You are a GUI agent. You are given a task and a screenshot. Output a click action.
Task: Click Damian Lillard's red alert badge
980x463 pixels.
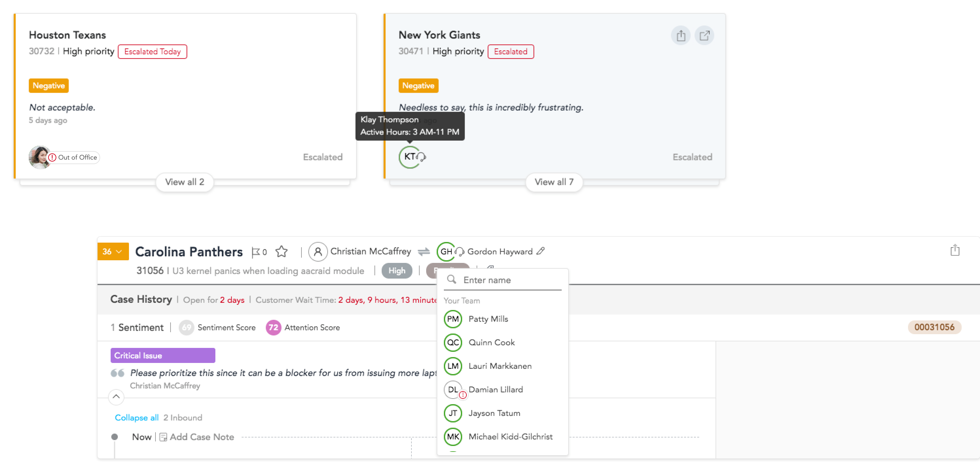coord(463,395)
